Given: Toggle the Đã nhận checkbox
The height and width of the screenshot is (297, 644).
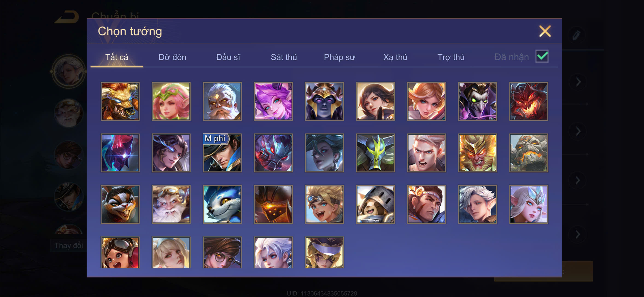Looking at the screenshot, I should (542, 56).
